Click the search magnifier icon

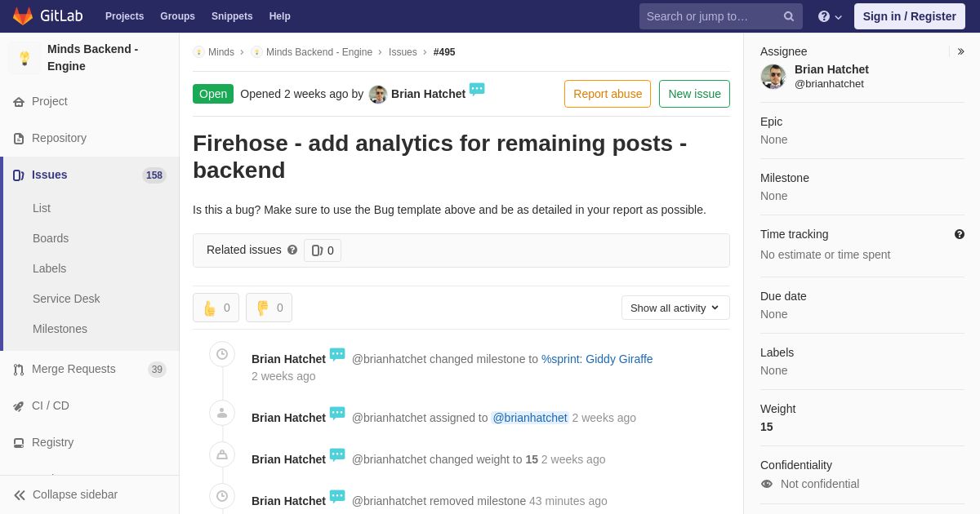[789, 16]
